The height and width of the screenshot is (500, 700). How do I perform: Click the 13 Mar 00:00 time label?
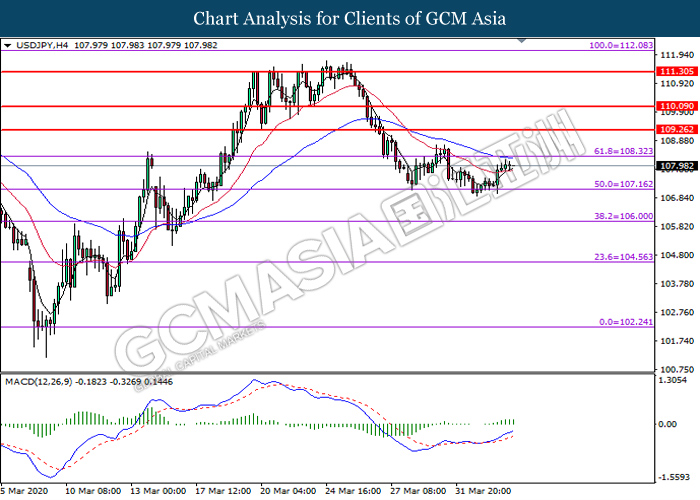(158, 491)
